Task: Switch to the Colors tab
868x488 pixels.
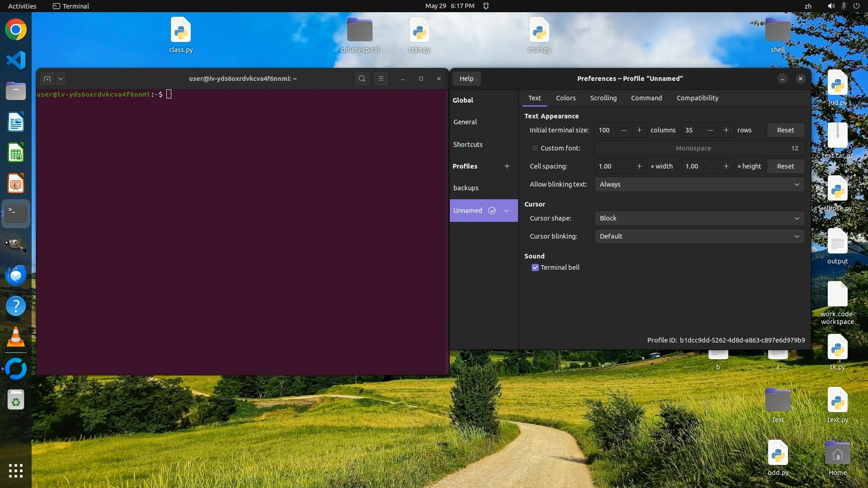Action: tap(566, 98)
